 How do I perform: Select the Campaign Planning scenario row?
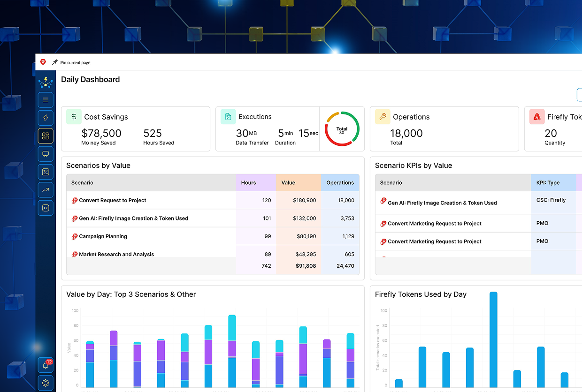point(103,236)
